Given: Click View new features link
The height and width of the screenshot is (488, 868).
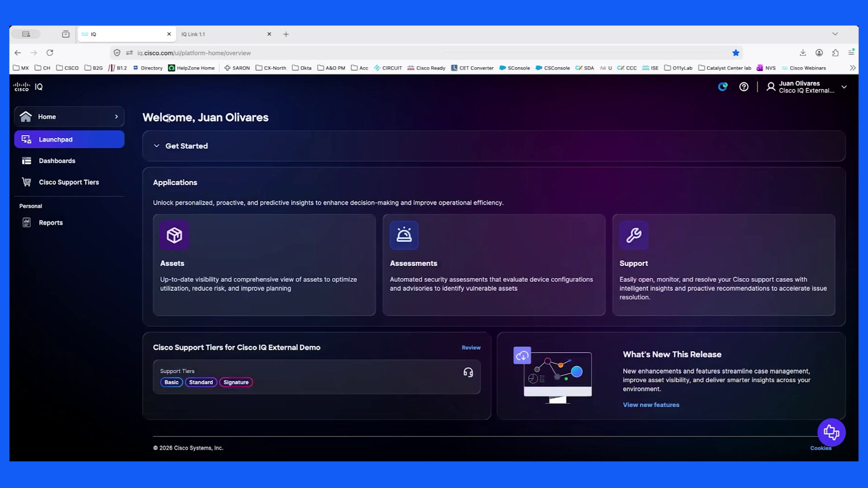Looking at the screenshot, I should coord(651,405).
